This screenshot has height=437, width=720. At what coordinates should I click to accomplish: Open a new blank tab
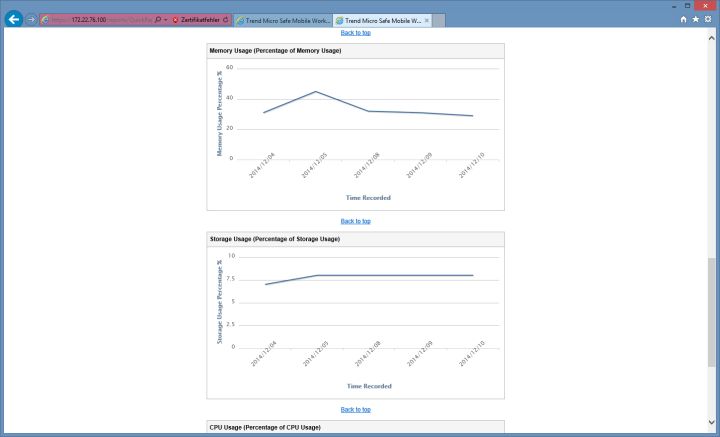tap(440, 20)
